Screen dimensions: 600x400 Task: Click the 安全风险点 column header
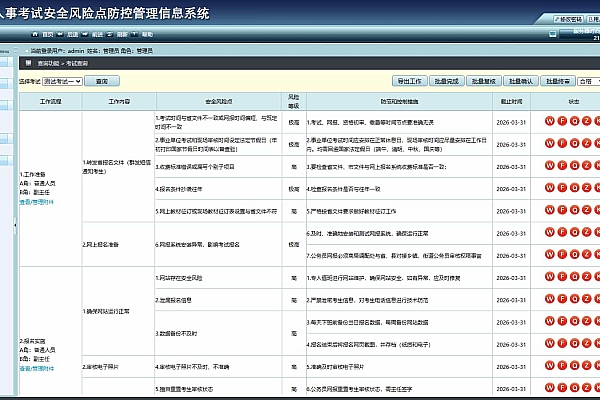(x=218, y=101)
